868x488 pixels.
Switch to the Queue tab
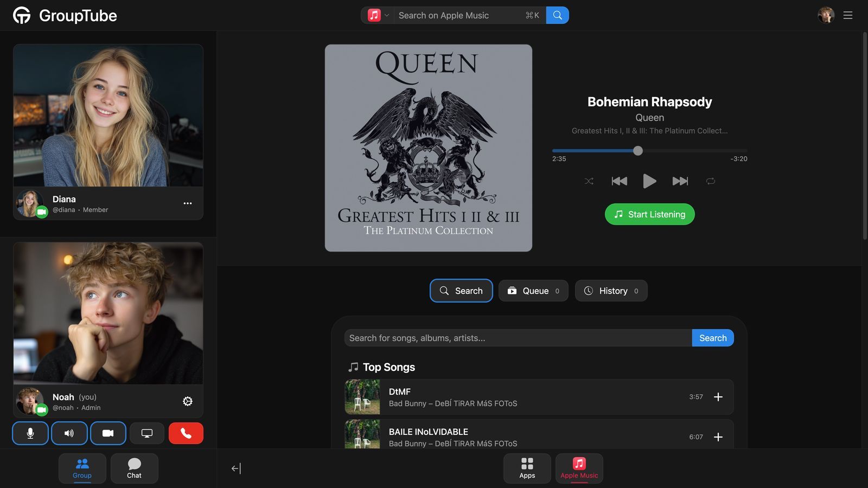tap(533, 291)
